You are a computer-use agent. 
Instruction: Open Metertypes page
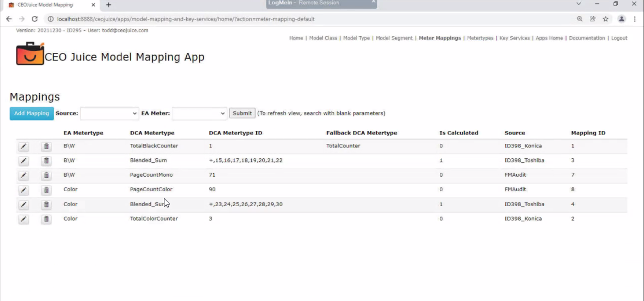pyautogui.click(x=480, y=38)
